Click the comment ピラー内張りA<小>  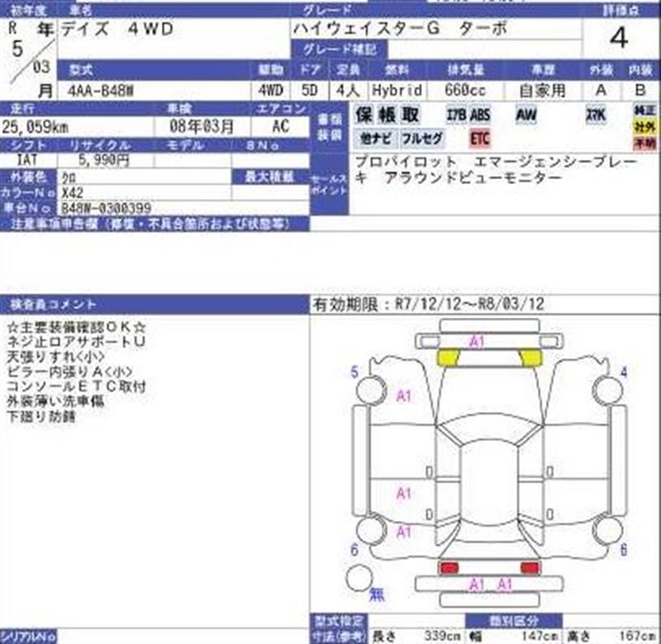(x=69, y=372)
